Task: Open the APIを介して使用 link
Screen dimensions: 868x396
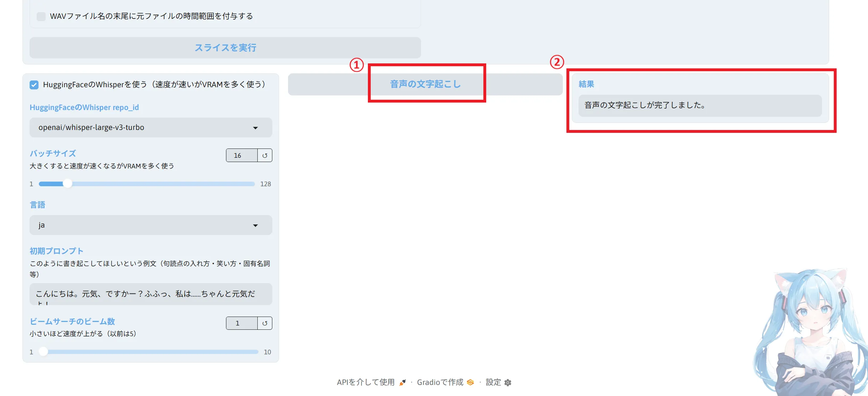Action: tap(365, 382)
